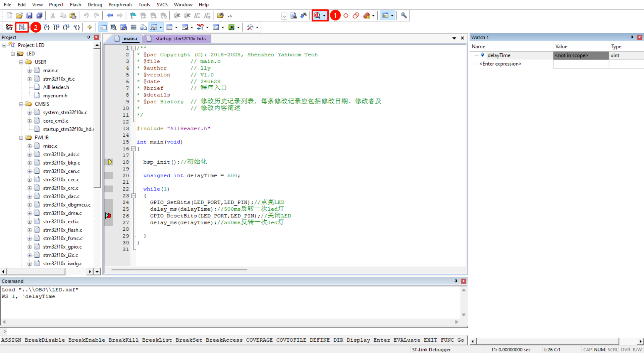Viewport: 644px width, 353px height.
Task: Click the Analysis windows icon
Action: tap(200, 27)
